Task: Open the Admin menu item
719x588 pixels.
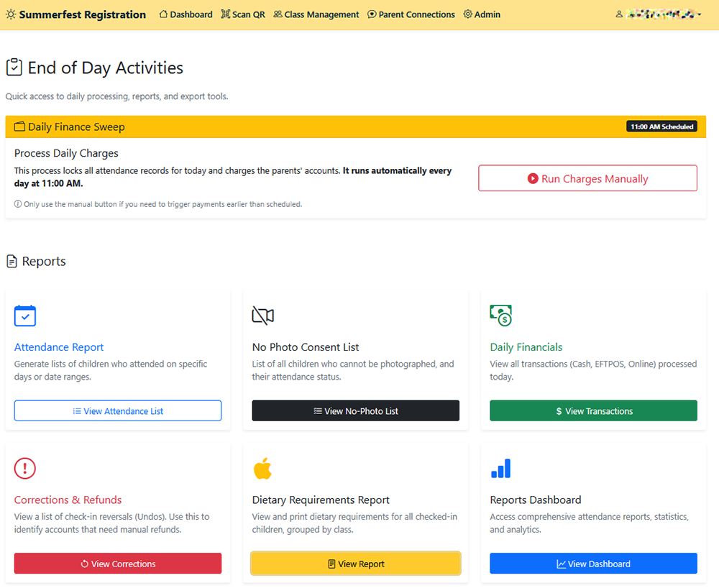Action: coord(482,14)
